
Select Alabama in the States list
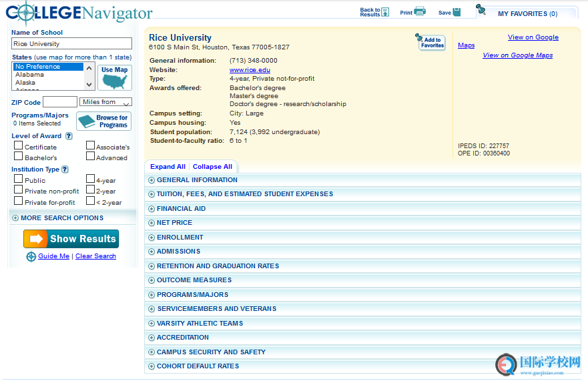pyautogui.click(x=48, y=75)
